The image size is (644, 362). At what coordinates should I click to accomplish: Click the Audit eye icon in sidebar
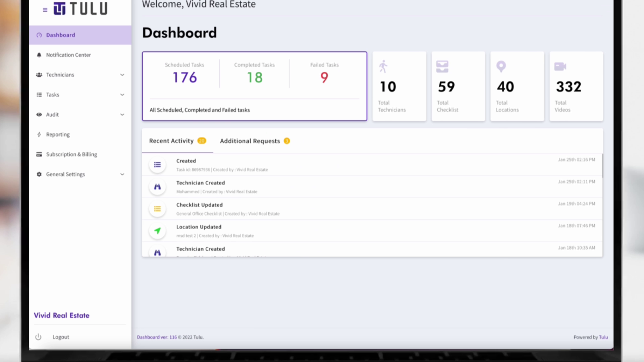[39, 114]
